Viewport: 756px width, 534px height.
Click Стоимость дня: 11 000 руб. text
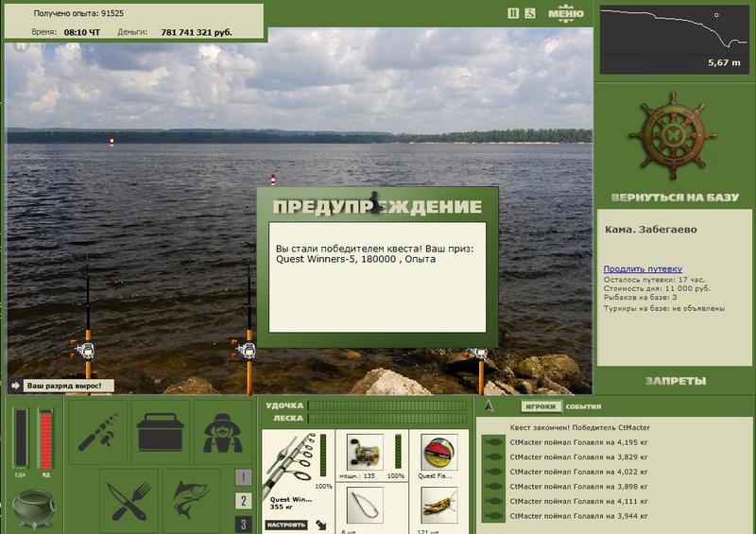pyautogui.click(x=657, y=288)
